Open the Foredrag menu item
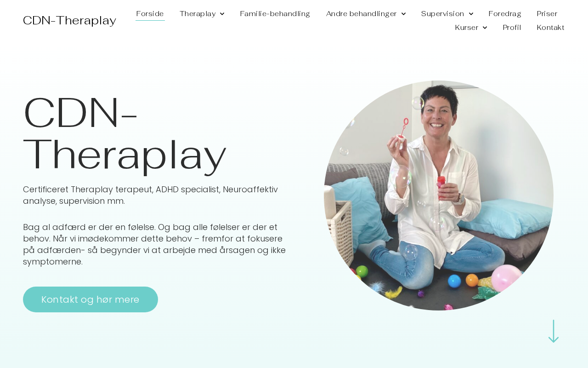The width and height of the screenshot is (588, 368). click(x=505, y=14)
